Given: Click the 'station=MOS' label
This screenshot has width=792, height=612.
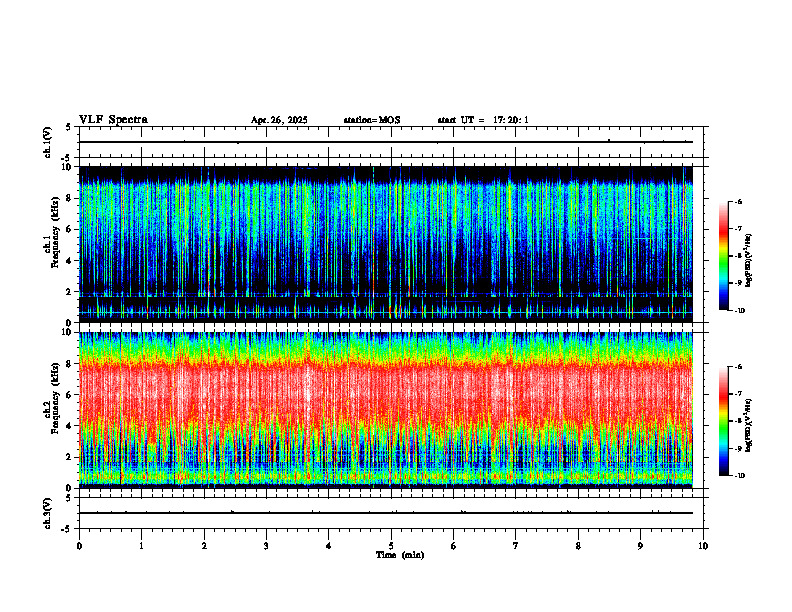Looking at the screenshot, I should pos(372,120).
